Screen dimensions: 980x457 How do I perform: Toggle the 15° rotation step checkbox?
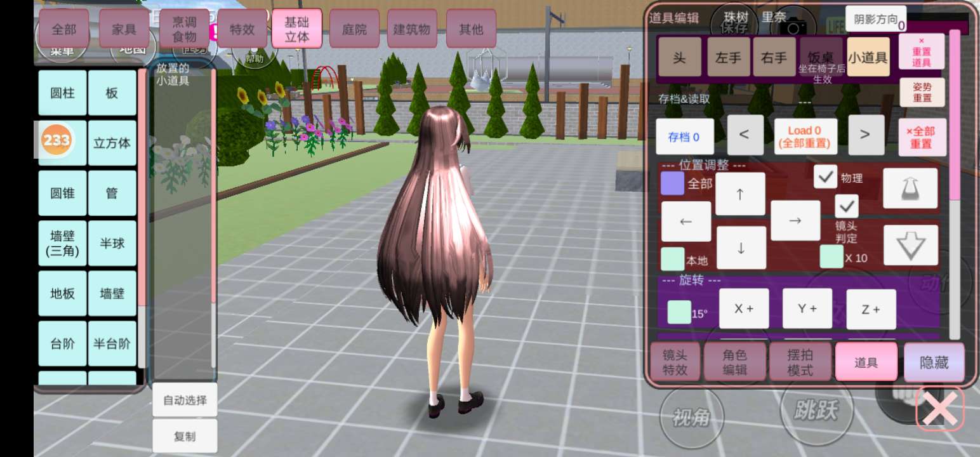pos(679,312)
